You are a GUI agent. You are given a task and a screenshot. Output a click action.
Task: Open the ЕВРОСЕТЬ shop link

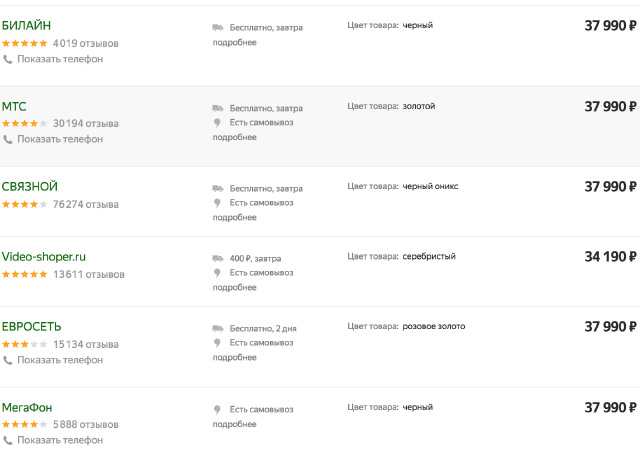pos(31,327)
